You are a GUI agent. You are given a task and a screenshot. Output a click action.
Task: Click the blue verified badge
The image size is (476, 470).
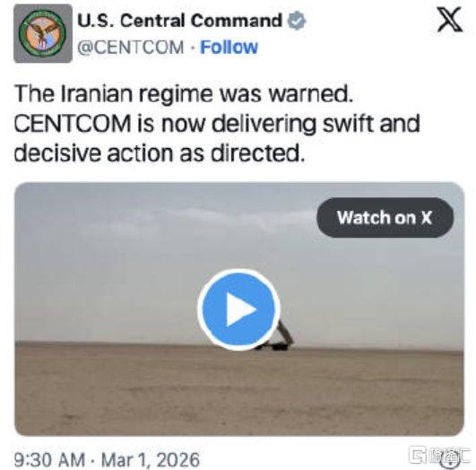pos(297,21)
